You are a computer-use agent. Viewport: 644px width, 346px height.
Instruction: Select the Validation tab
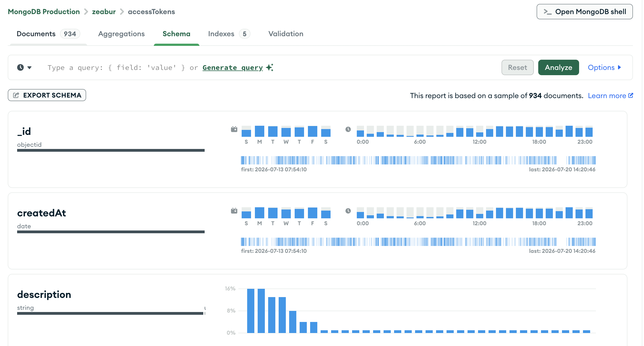pyautogui.click(x=286, y=34)
